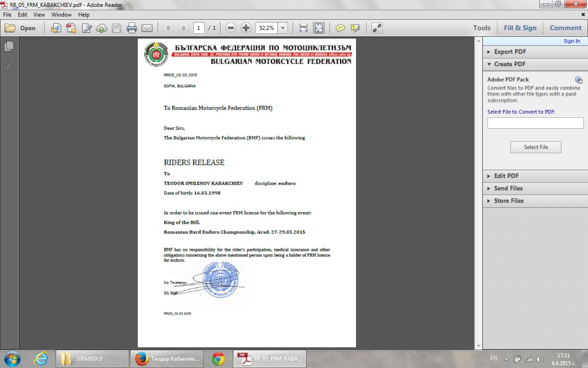The width and height of the screenshot is (588, 368).
Task: Click the current page number field
Action: coord(199,28)
